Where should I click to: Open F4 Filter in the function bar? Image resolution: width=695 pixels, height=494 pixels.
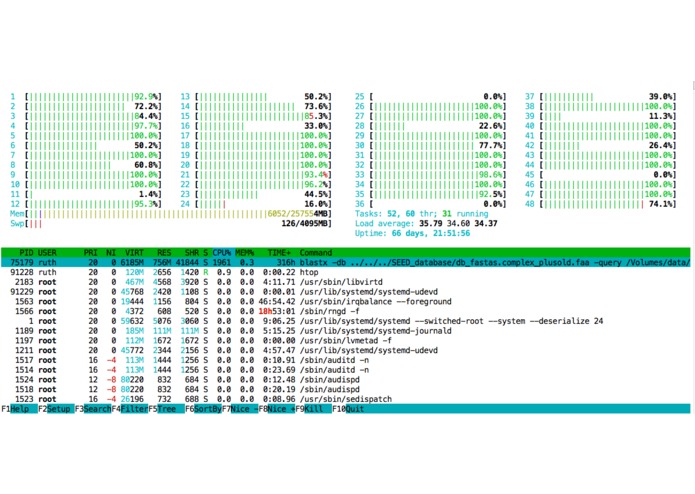129,409
